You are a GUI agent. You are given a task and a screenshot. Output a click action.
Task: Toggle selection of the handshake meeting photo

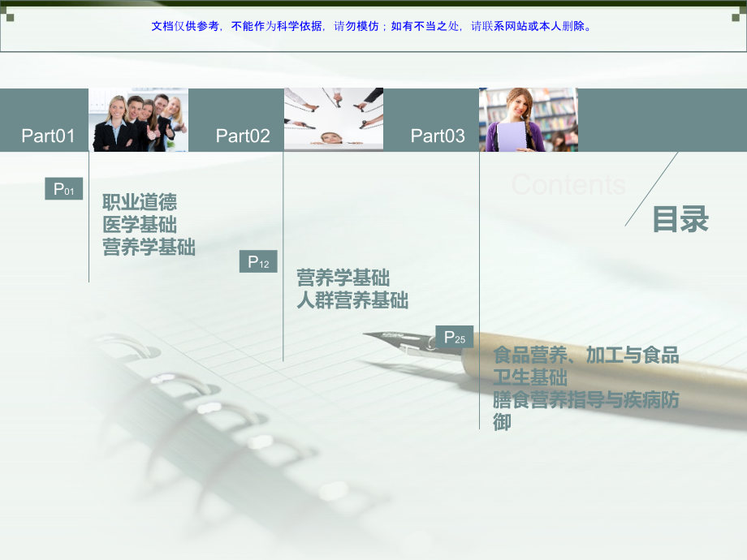pos(333,118)
